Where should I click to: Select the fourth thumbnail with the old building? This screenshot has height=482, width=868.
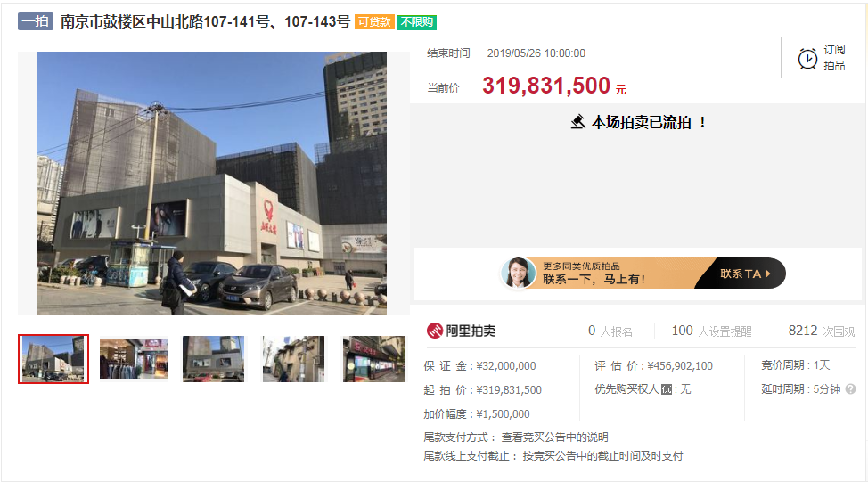[x=293, y=359]
